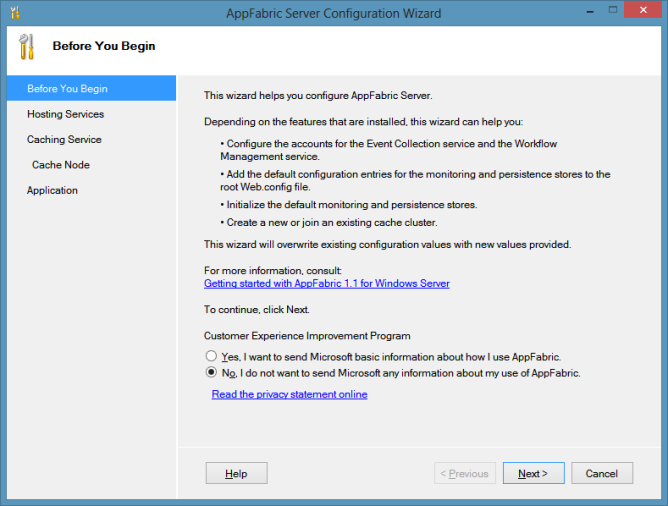Click the AppFabric icon in the title bar
The height and width of the screenshot is (506, 668).
[14, 12]
